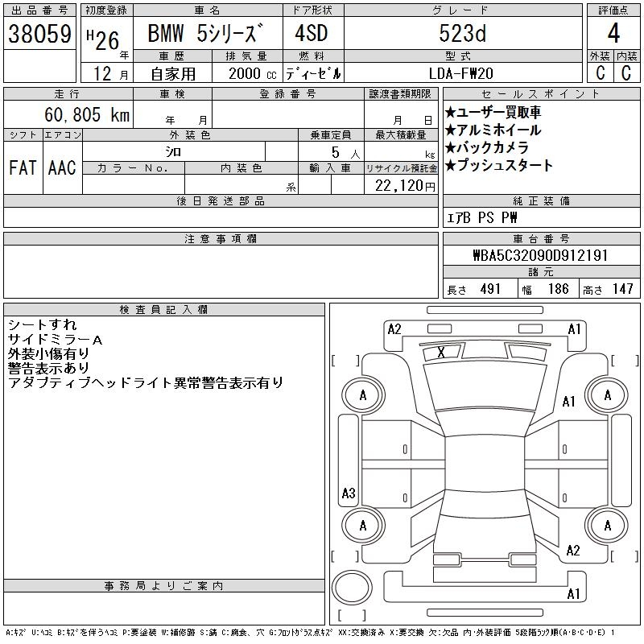
Task: Click the empty 後日発送部品 field
Action: pos(221,217)
